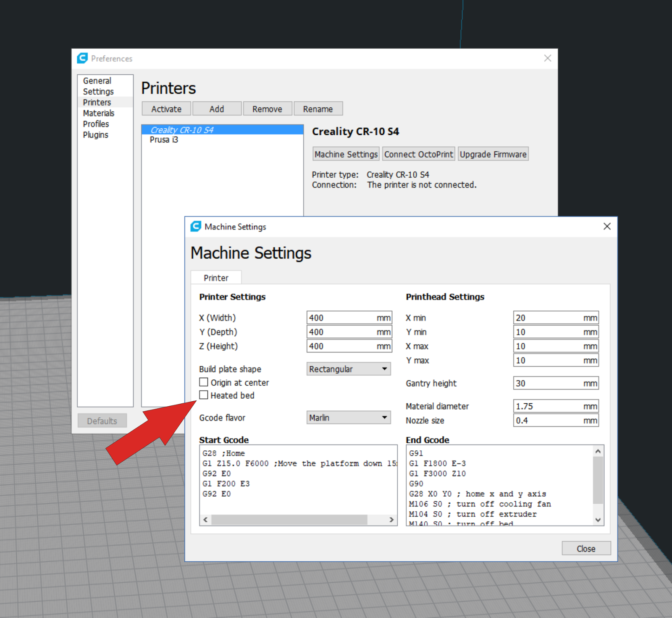This screenshot has height=618, width=672.
Task: Click the Machine Settings button in Preferences
Action: 346,154
